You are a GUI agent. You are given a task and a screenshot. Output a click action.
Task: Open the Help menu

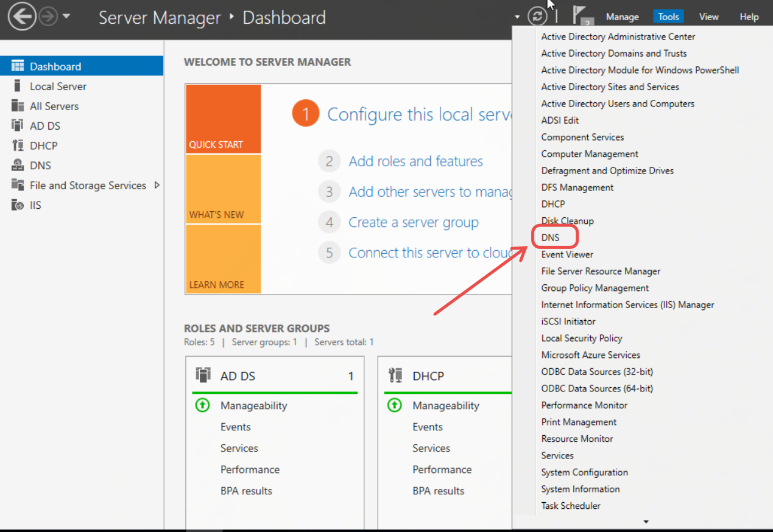point(749,17)
